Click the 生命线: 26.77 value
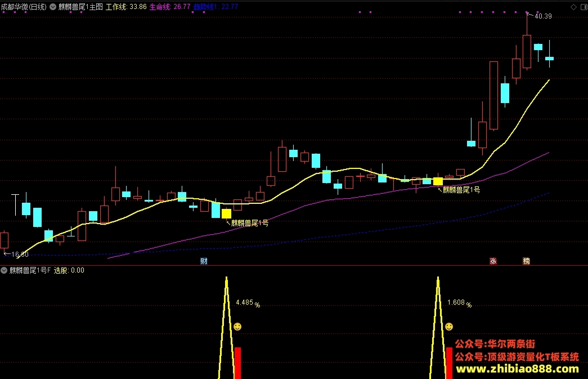The height and width of the screenshot is (379, 588). [170, 7]
